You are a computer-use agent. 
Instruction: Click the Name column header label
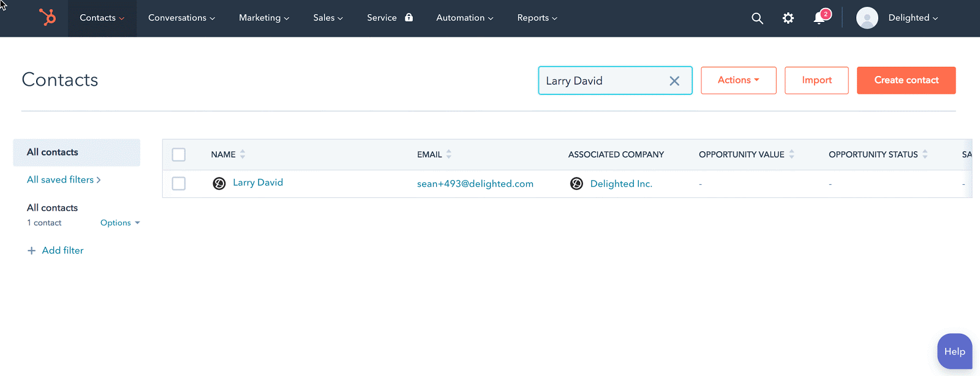click(224, 154)
